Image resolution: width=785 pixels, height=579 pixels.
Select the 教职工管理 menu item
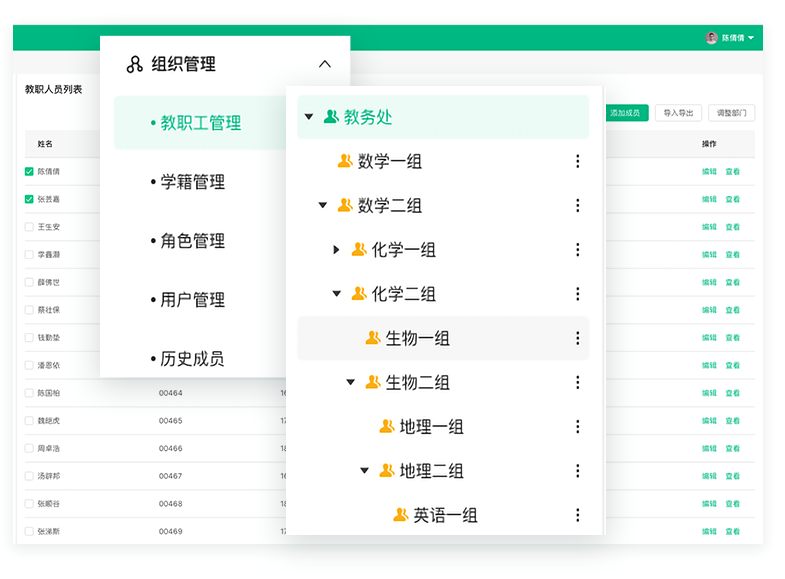point(200,123)
